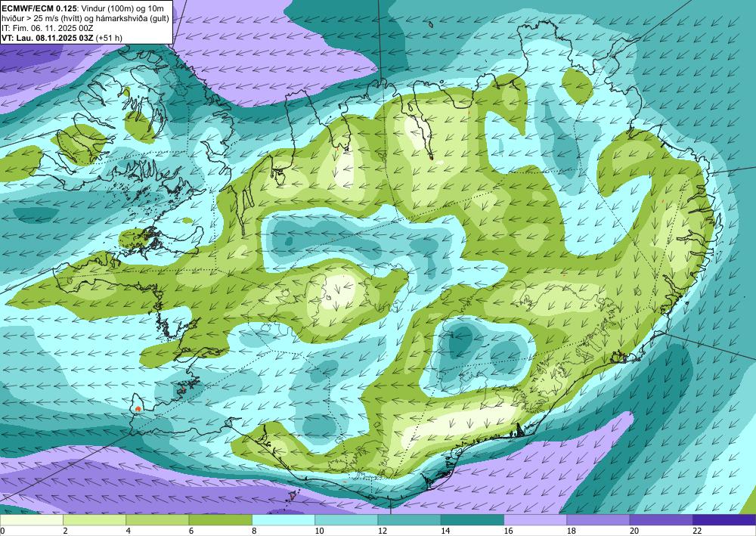Click the light cyan 8–10 m/s legend swatch
Screen dimensions: 756x536
283,520
